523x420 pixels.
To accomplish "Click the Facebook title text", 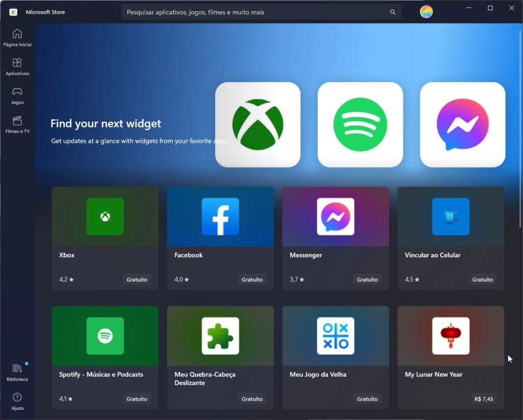I will (x=188, y=255).
